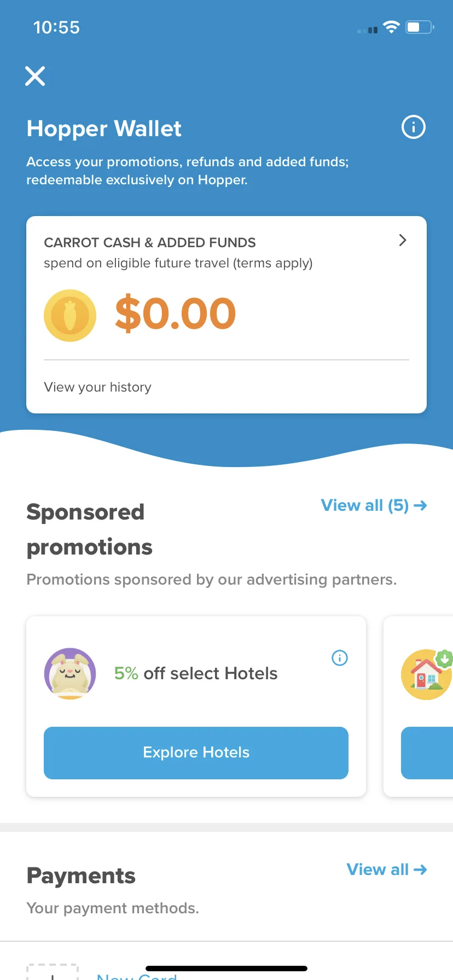Tap the carrot coin icon

(70, 316)
